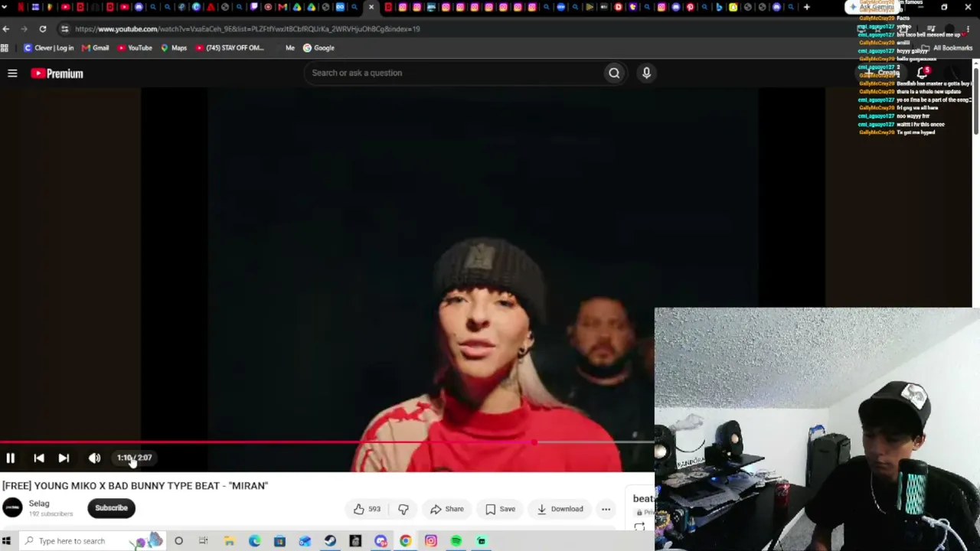Click the red video progress bar
Viewport: 980px width, 551px height.
pyautogui.click(x=268, y=442)
